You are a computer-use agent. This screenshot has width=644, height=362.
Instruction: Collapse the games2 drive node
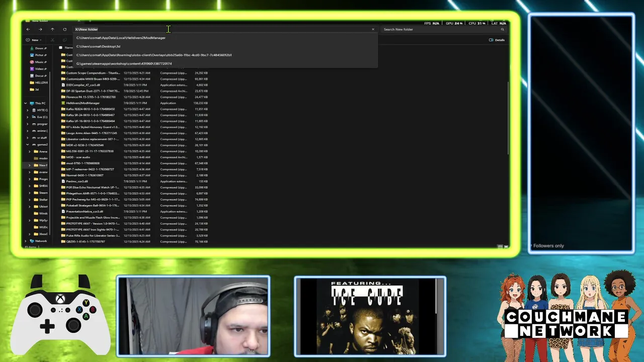point(28,144)
